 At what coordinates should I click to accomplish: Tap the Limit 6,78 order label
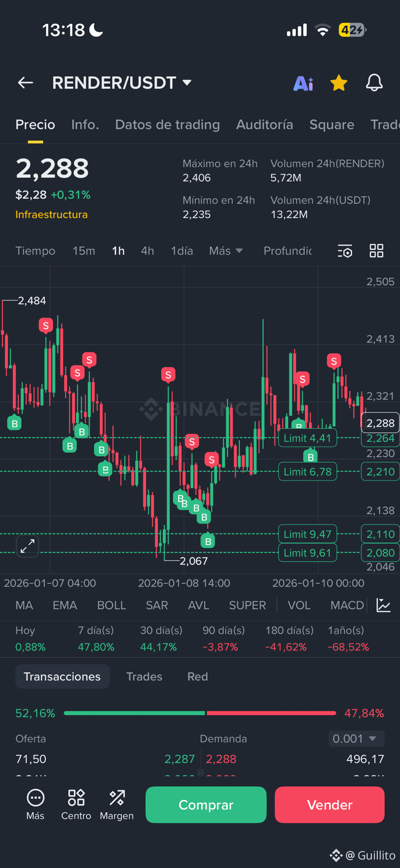pyautogui.click(x=307, y=472)
